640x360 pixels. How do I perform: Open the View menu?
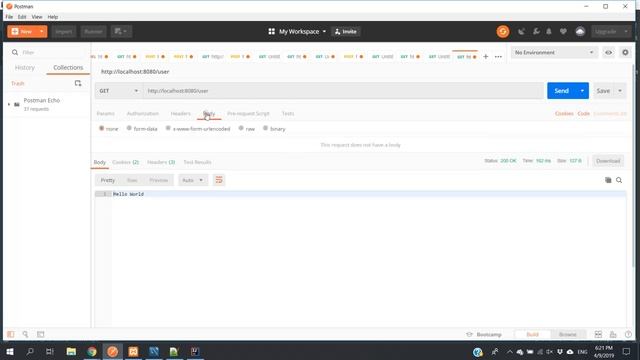tap(37, 17)
